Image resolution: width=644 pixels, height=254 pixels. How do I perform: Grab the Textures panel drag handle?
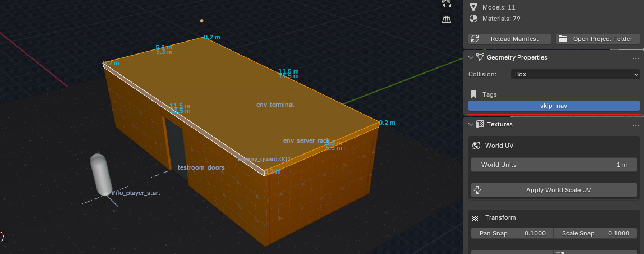[x=636, y=124]
